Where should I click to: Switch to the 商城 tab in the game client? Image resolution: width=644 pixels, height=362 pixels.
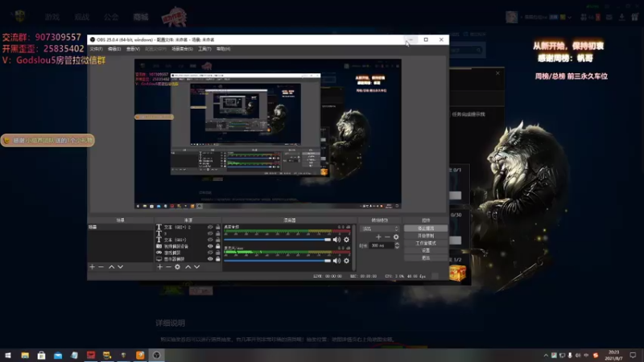click(x=140, y=17)
